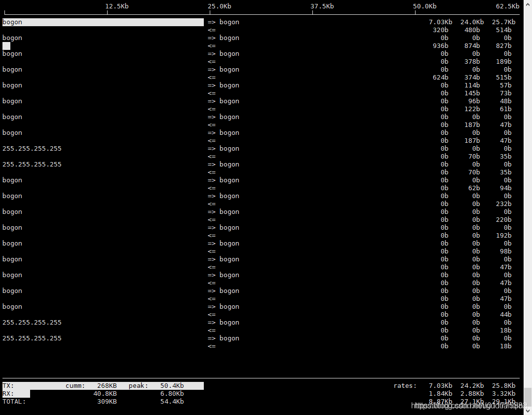This screenshot has width=532, height=415.
Task: Select the 378b value
Action: click(472, 61)
